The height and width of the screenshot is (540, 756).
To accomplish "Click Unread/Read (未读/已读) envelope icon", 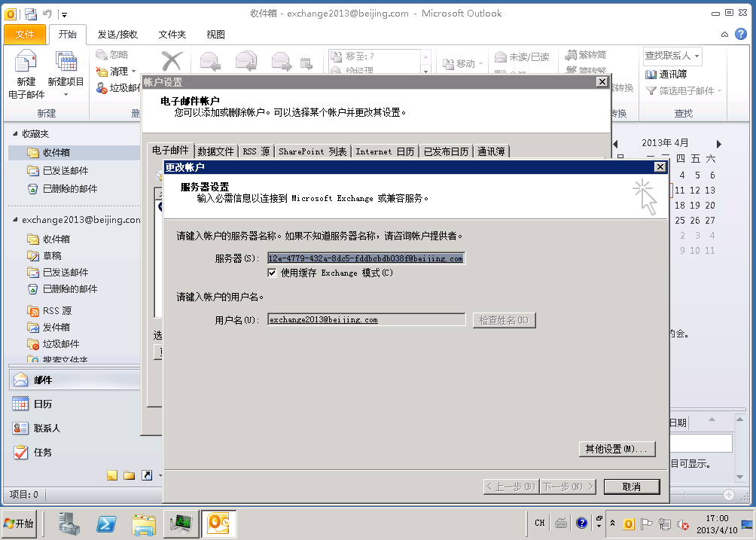I will [x=501, y=57].
